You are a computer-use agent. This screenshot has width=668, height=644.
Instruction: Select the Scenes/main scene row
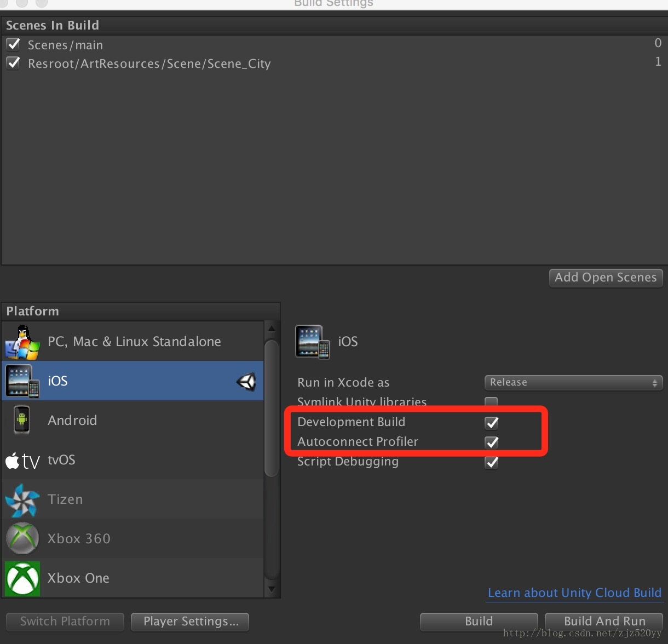click(x=333, y=44)
